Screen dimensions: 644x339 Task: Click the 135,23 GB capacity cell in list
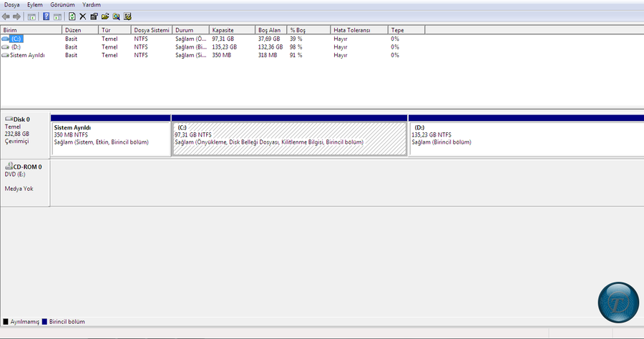click(224, 46)
